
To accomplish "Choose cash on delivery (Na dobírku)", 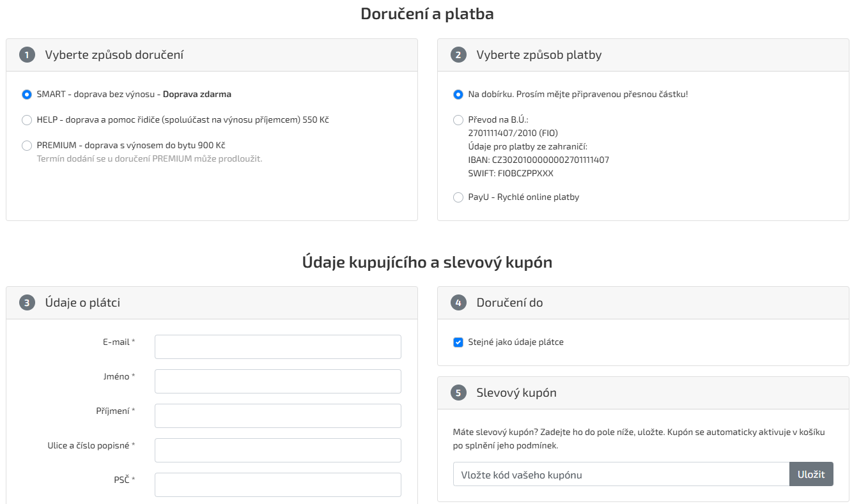I will click(458, 95).
